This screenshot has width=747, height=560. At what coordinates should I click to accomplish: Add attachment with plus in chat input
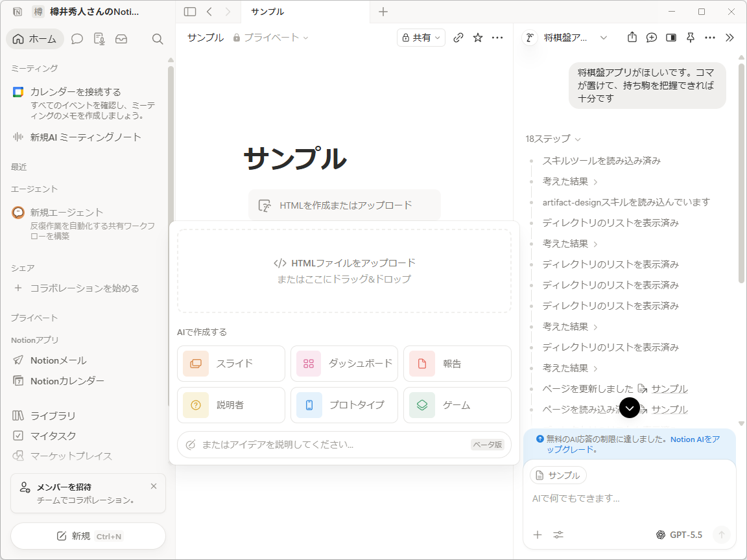pos(538,535)
